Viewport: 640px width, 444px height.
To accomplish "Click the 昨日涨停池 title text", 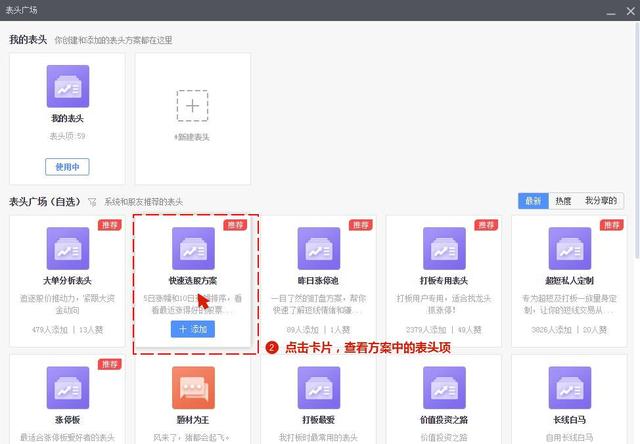I will tap(318, 281).
